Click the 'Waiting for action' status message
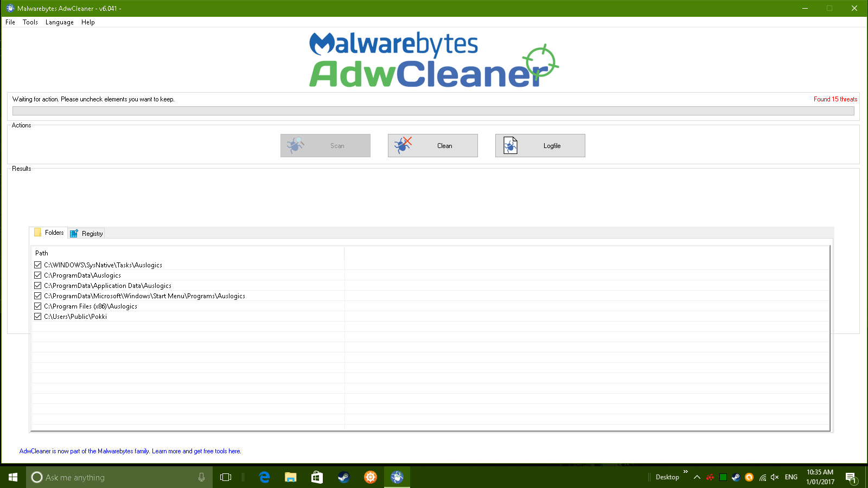Image resolution: width=868 pixels, height=488 pixels. 93,99
